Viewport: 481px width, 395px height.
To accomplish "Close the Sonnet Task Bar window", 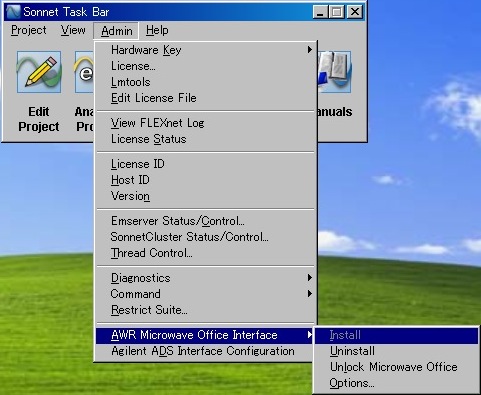I will point(355,12).
